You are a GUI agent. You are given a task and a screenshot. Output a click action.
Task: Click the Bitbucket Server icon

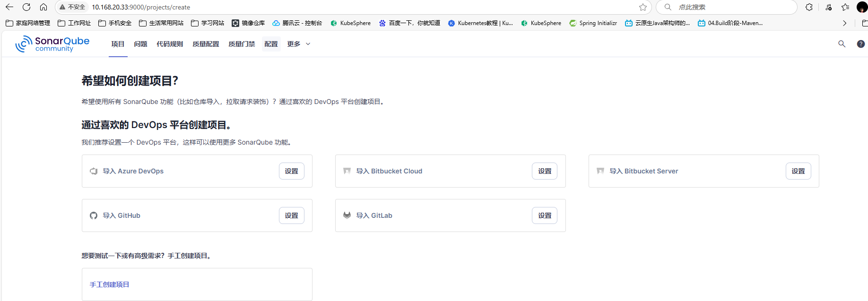[x=600, y=171]
